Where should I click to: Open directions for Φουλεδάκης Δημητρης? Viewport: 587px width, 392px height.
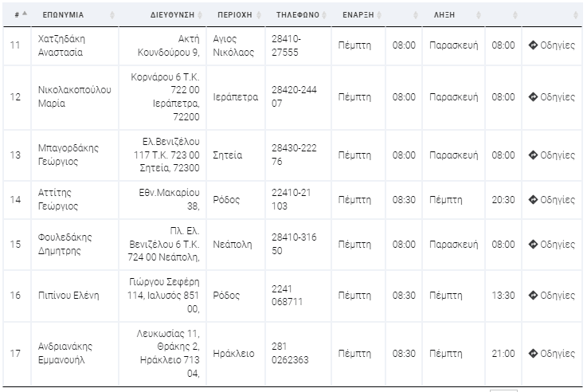pyautogui.click(x=551, y=244)
